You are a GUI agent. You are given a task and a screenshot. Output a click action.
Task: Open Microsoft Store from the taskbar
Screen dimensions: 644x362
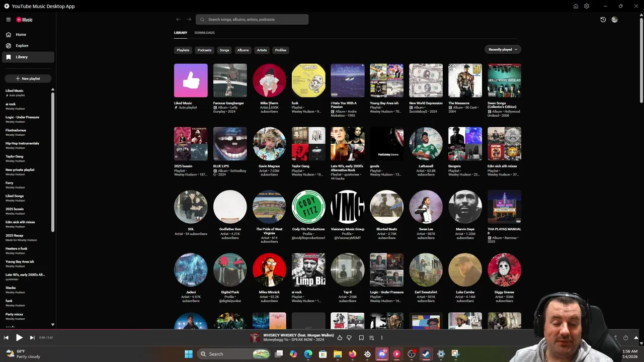(323, 354)
